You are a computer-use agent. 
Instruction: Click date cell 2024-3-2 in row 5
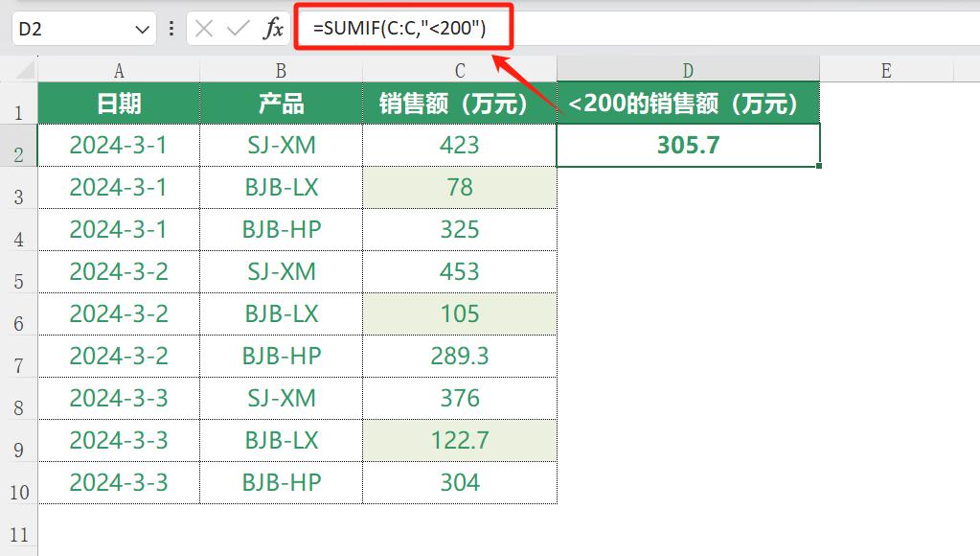coord(119,272)
